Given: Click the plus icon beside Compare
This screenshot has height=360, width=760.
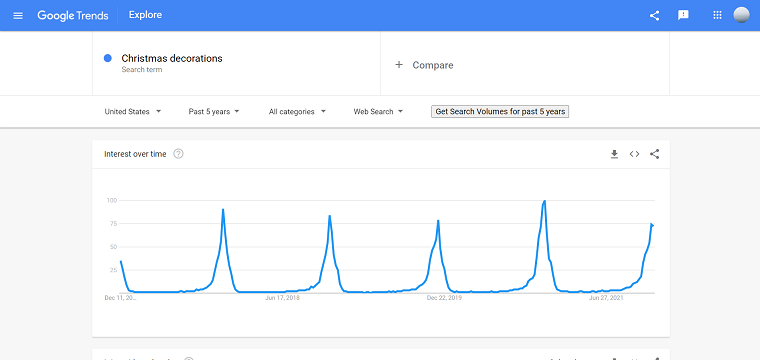Looking at the screenshot, I should pos(399,64).
